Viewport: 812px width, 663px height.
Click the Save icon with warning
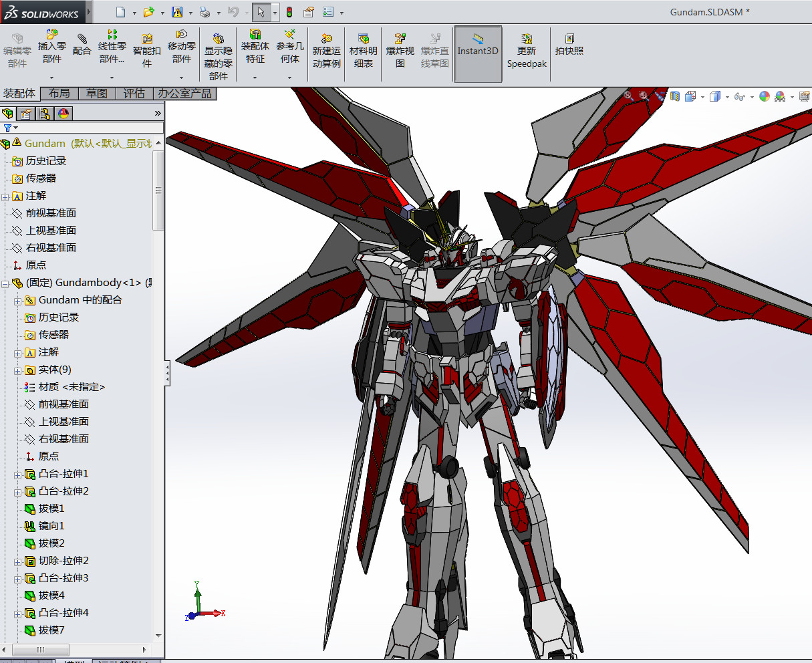[177, 12]
